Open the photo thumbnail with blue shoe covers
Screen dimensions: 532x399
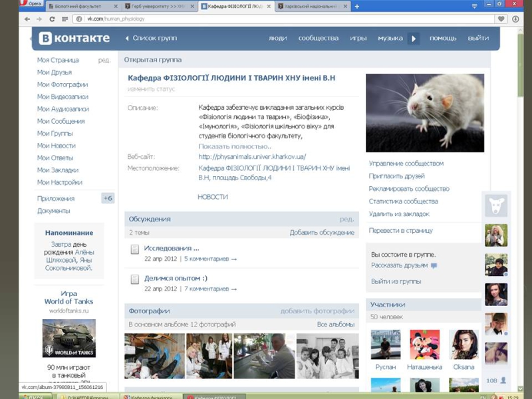pyautogui.click(x=155, y=356)
